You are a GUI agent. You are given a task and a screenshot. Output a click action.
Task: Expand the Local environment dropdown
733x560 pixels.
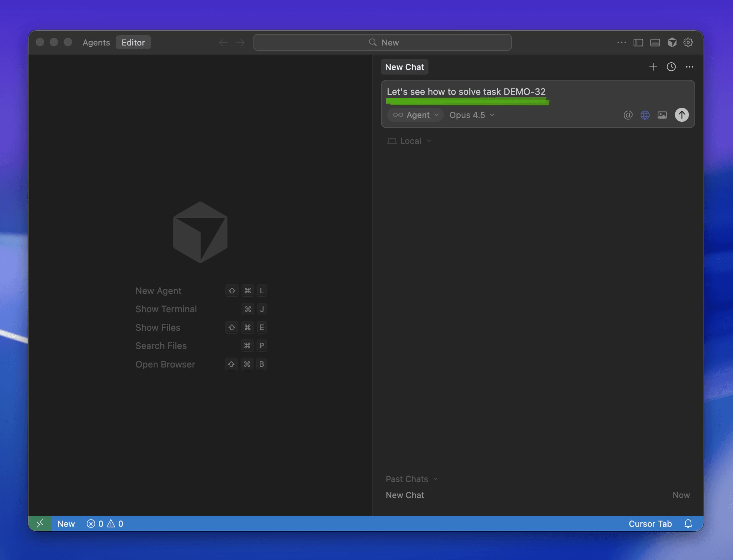pos(410,141)
